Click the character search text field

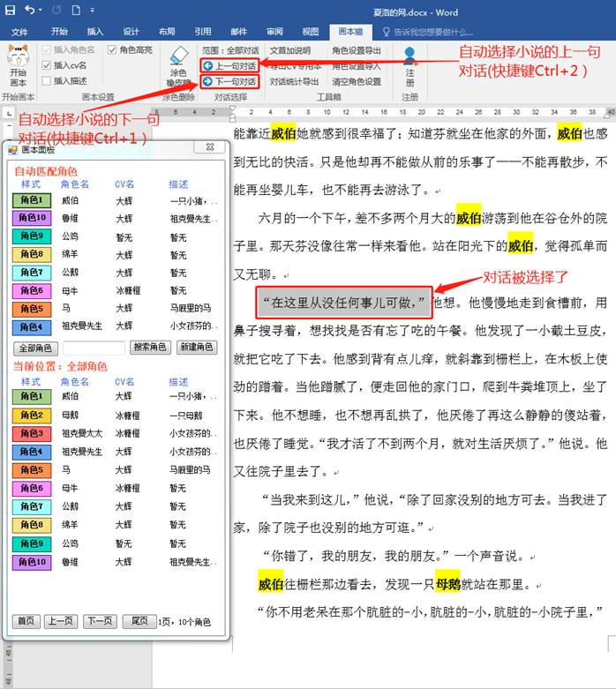[x=94, y=348]
